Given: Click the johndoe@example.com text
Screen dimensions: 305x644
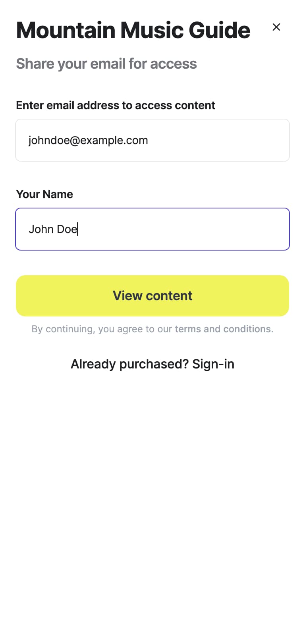Looking at the screenshot, I should click(x=88, y=141).
